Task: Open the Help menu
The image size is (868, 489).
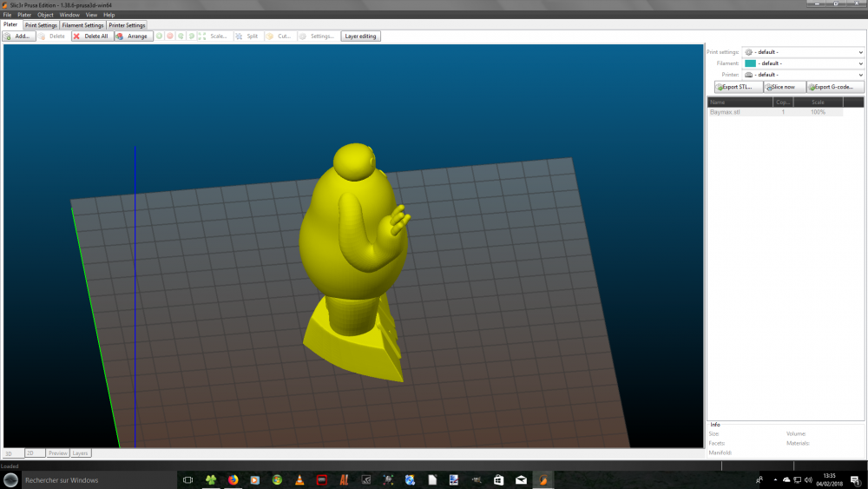Action: click(x=109, y=15)
